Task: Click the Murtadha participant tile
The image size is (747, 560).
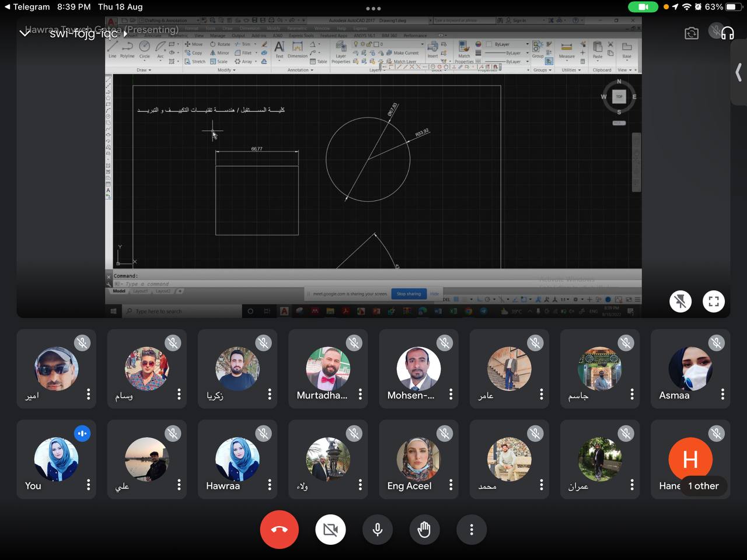Action: click(x=327, y=369)
